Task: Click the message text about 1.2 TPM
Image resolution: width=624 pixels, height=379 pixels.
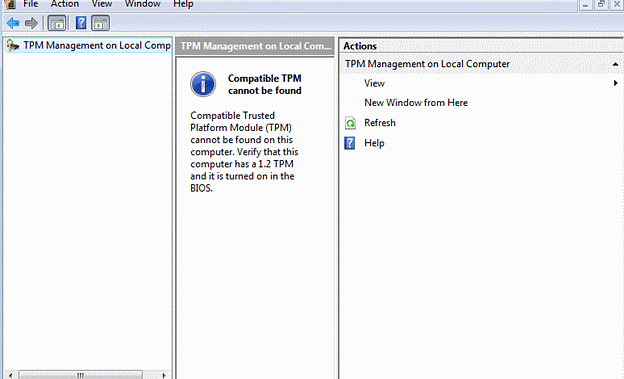Action: click(244, 152)
